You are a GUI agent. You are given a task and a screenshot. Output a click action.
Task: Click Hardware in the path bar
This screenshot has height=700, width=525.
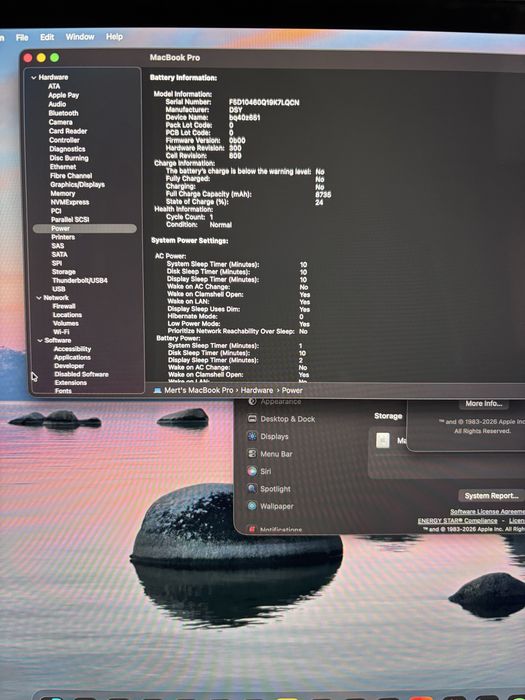click(x=257, y=390)
